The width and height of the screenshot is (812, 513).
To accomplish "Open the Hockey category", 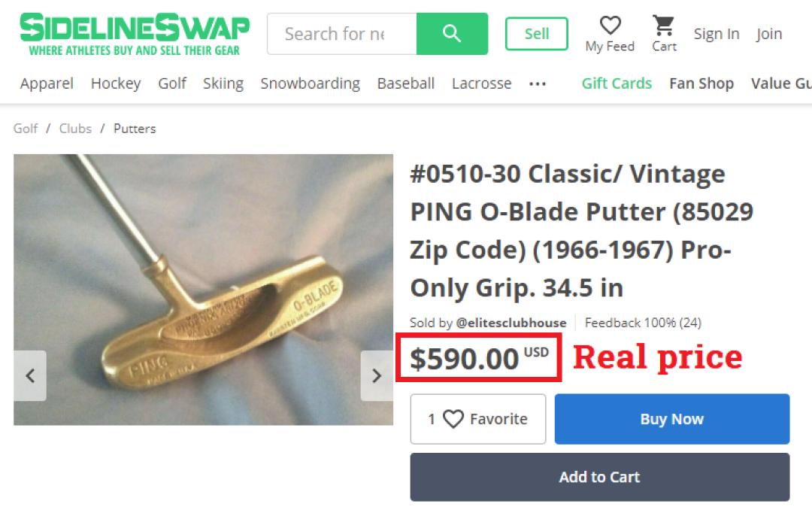I will tap(116, 83).
